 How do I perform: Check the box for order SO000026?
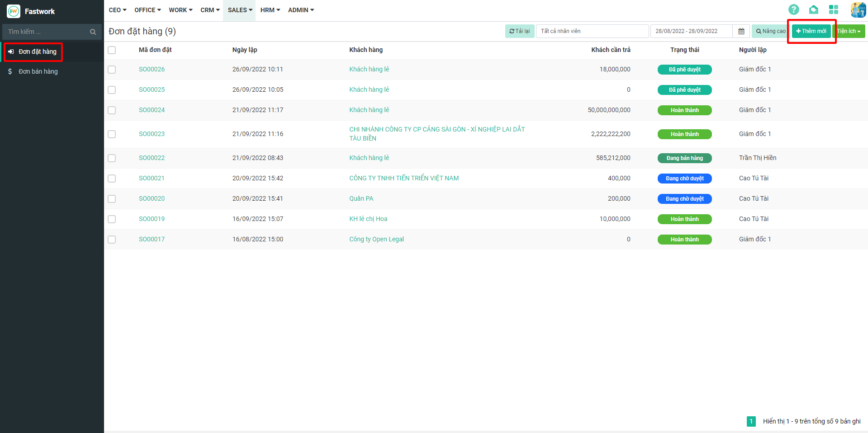point(112,70)
